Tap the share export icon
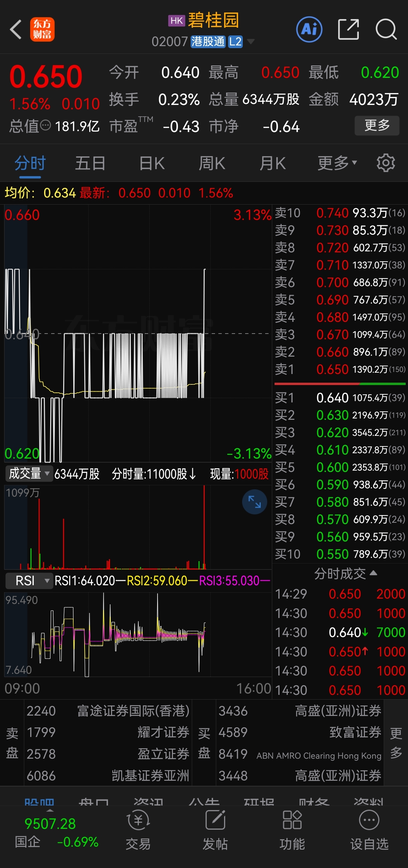 click(348, 30)
